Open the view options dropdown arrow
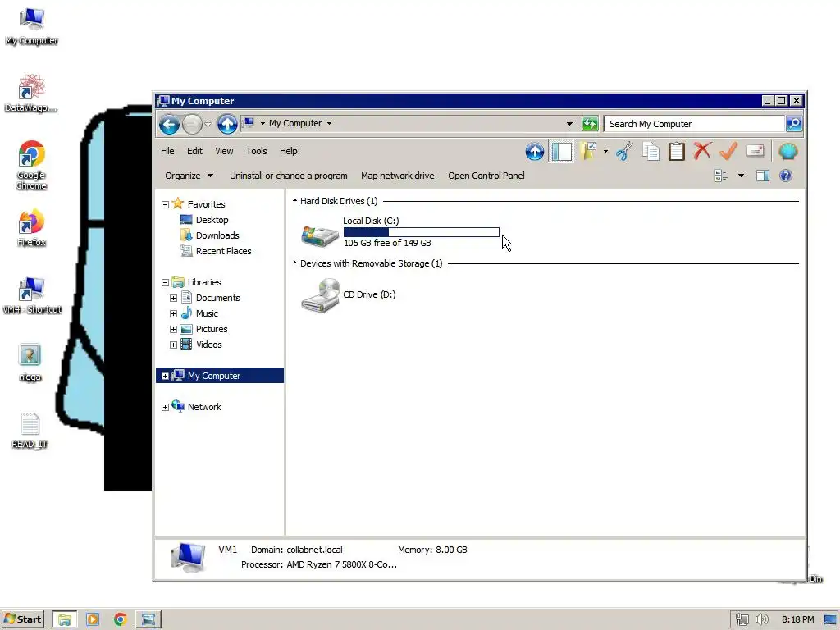Viewport: 840px width, 630px height. 741,176
